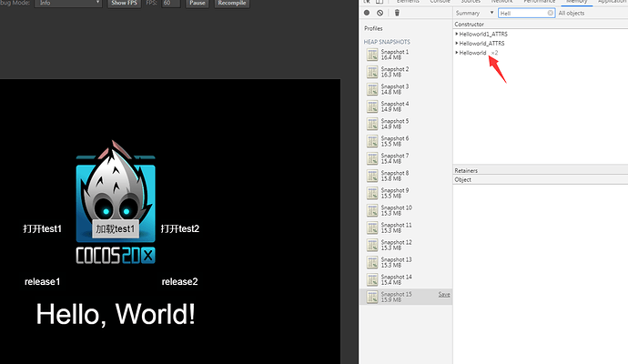Click the FPS value input field

click(170, 4)
